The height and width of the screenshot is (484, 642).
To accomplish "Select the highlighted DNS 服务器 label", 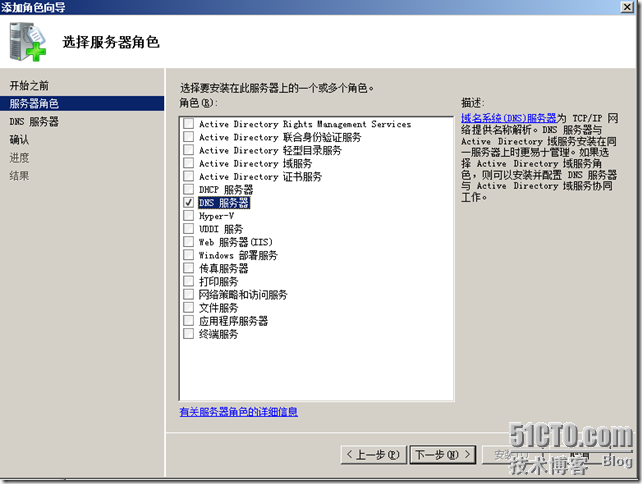I will pyautogui.click(x=224, y=203).
